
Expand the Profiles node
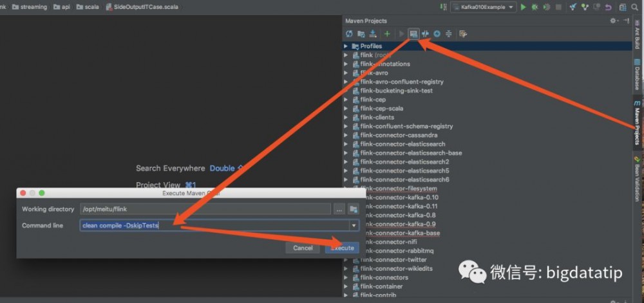346,46
